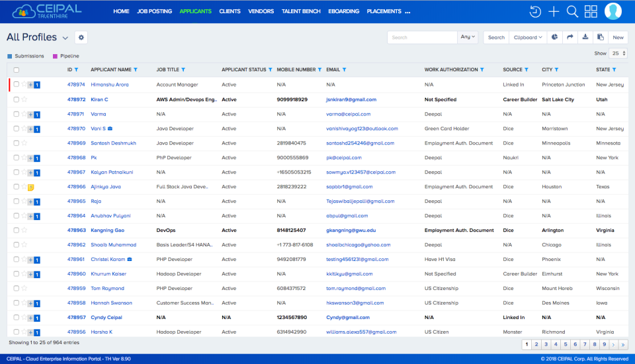Filter by Work Authorization funnel icon
Image resolution: width=635 pixels, height=364 pixels.
(x=482, y=69)
